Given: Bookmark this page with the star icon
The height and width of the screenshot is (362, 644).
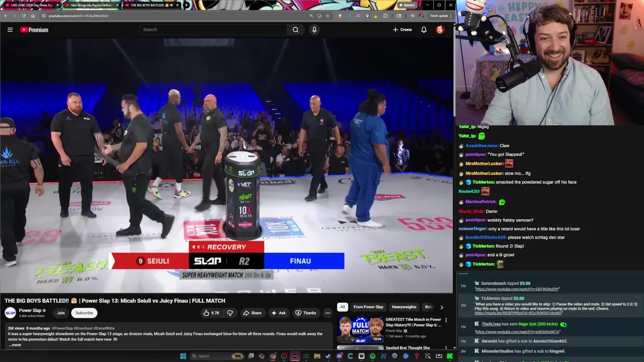Looking at the screenshot, I should (x=328, y=16).
